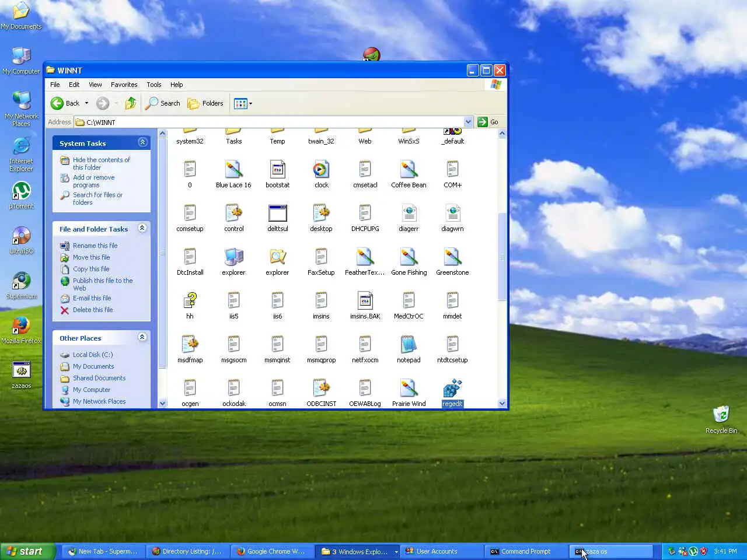This screenshot has height=560, width=747.
Task: Open the Help menu
Action: coord(176,85)
